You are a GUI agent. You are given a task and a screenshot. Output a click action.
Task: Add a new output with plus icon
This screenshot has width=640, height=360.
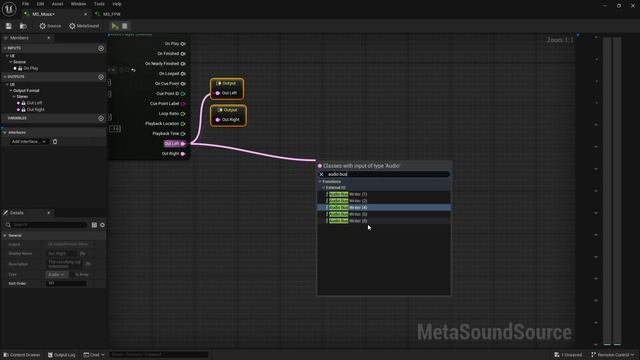pos(101,77)
